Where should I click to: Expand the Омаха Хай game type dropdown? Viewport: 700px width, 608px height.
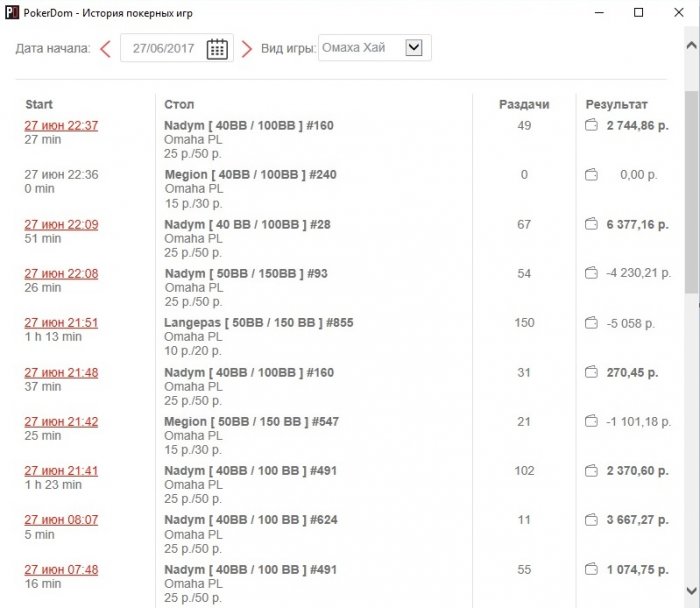coord(414,47)
